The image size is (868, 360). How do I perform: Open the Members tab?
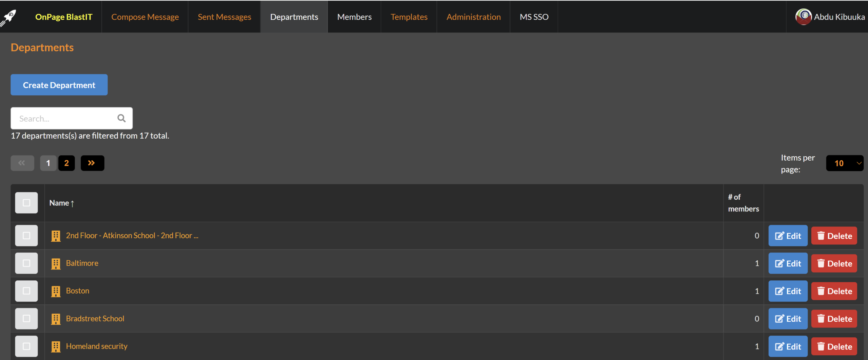(x=354, y=17)
